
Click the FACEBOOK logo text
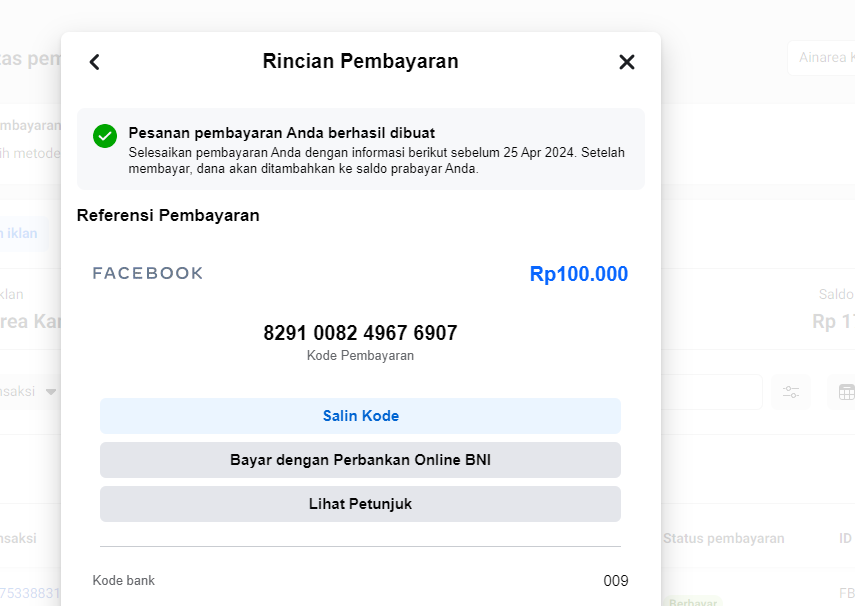coord(148,273)
